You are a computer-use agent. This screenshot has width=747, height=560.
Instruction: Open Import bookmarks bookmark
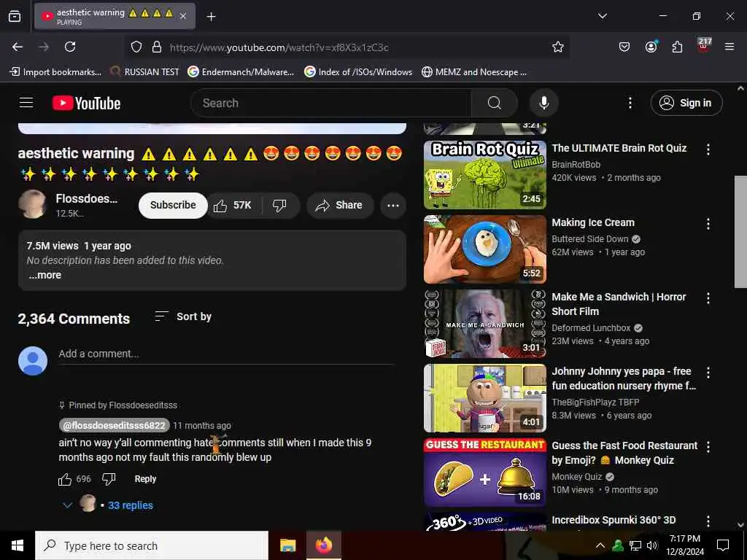tap(56, 72)
